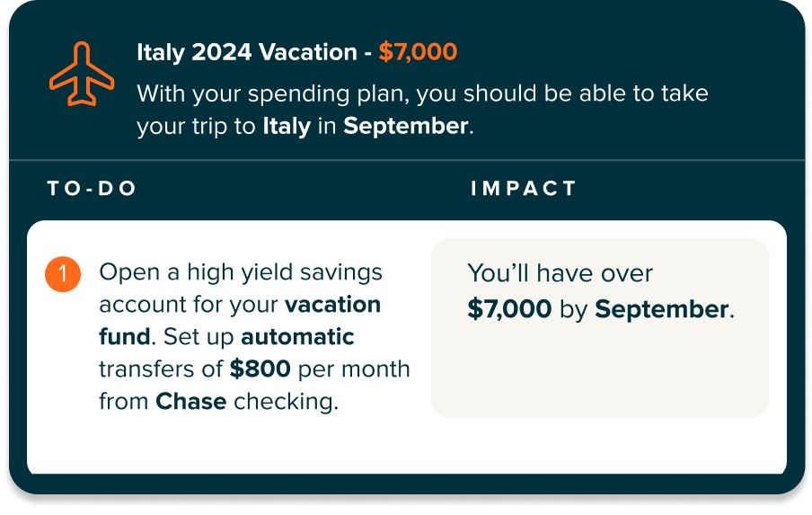Viewport: 812px width, 515px height.
Task: Click the Chase checking account name
Action: pos(190,402)
